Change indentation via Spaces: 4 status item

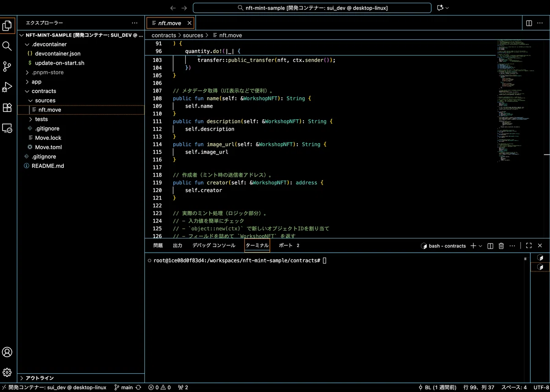(x=514, y=387)
